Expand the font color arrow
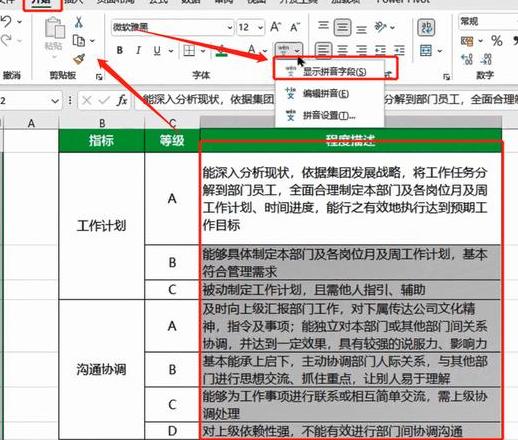This screenshot has height=440, width=518. (x=265, y=51)
